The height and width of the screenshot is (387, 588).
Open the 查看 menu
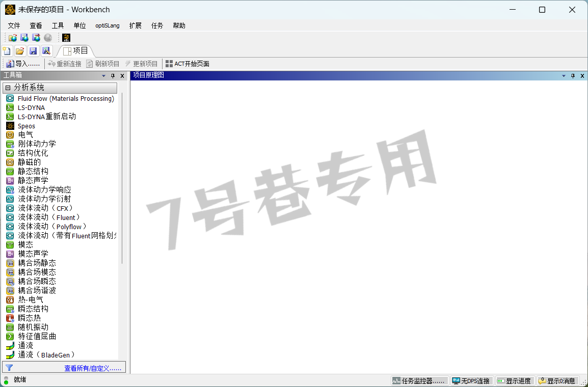[36, 25]
